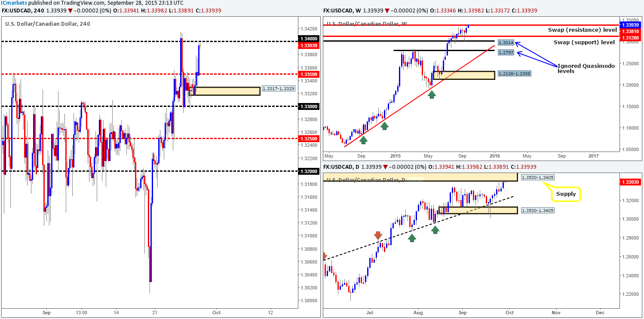Click the 1.2126-1.2308 weekly zone label
Screen dimensions: 644x319
click(514, 74)
